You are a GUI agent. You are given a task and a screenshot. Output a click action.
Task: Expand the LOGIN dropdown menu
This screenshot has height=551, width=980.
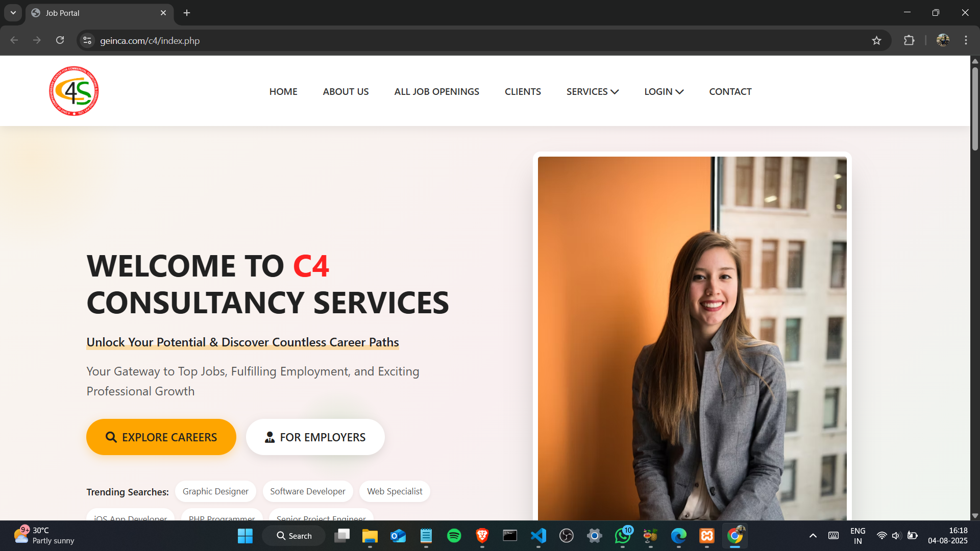pyautogui.click(x=664, y=92)
